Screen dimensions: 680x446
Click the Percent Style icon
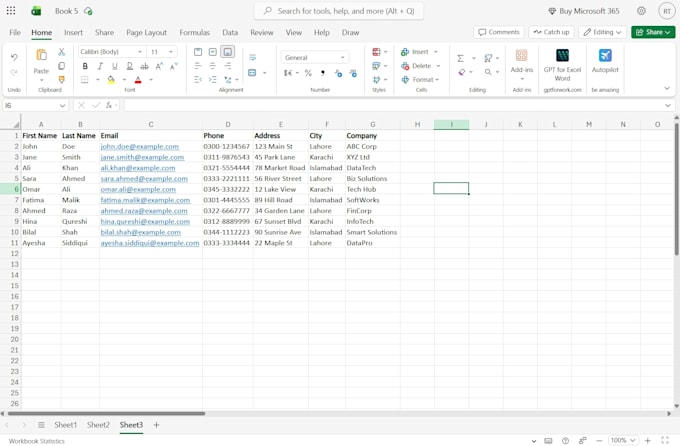(x=308, y=73)
